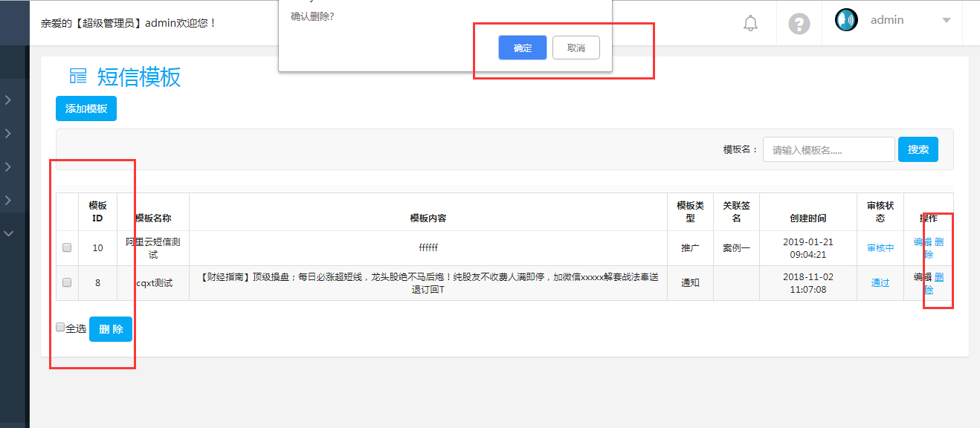Expand the admin account dropdown arrow
The image size is (980, 428).
coord(947,21)
